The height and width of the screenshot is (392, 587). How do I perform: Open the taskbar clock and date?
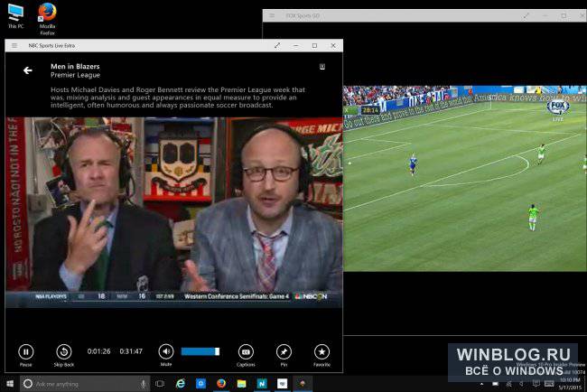[x=570, y=384]
